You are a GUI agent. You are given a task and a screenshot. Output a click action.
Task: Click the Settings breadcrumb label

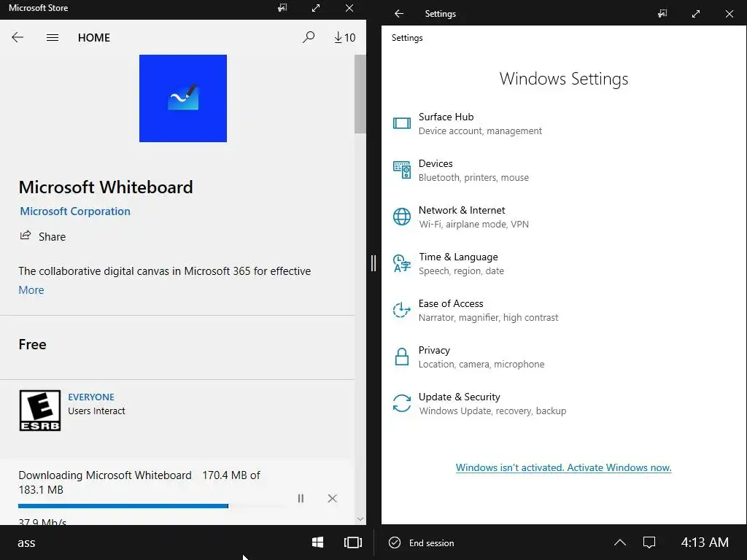coord(407,38)
